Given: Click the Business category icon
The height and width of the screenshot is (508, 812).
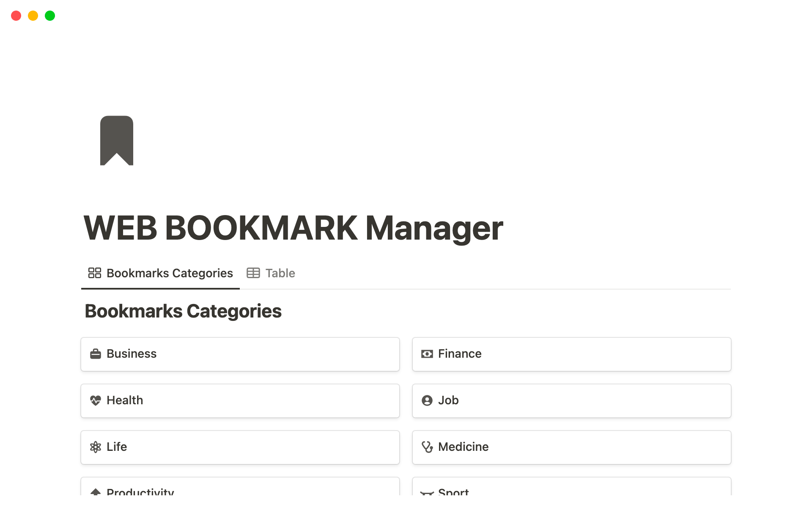Looking at the screenshot, I should (95, 353).
